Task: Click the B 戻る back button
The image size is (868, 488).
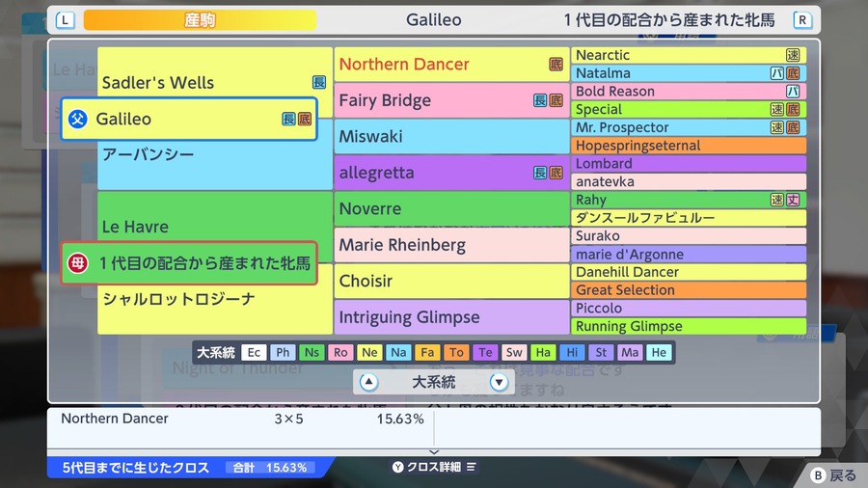Action: pyautogui.click(x=833, y=475)
